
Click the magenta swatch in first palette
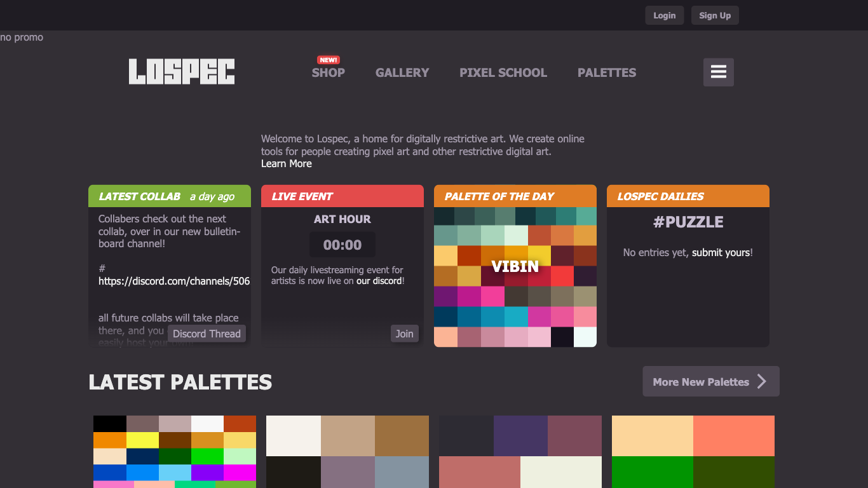tap(240, 473)
